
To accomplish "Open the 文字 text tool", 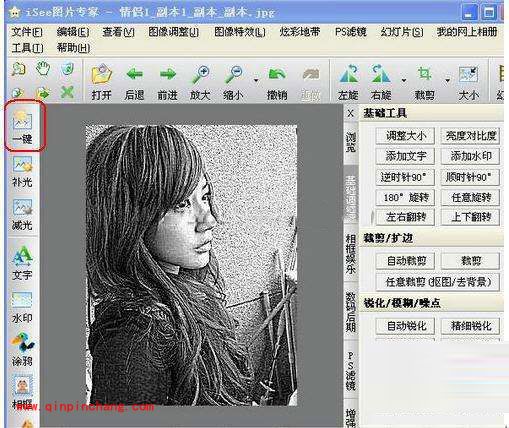I will pos(22,263).
